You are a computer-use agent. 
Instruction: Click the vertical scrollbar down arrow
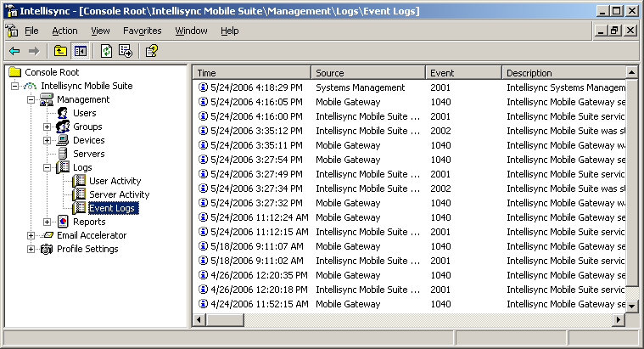[x=631, y=306]
